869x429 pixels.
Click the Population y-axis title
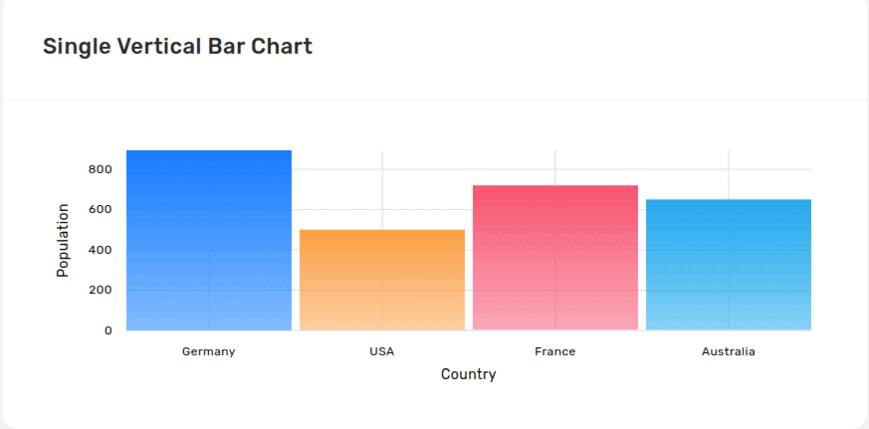[63, 240]
